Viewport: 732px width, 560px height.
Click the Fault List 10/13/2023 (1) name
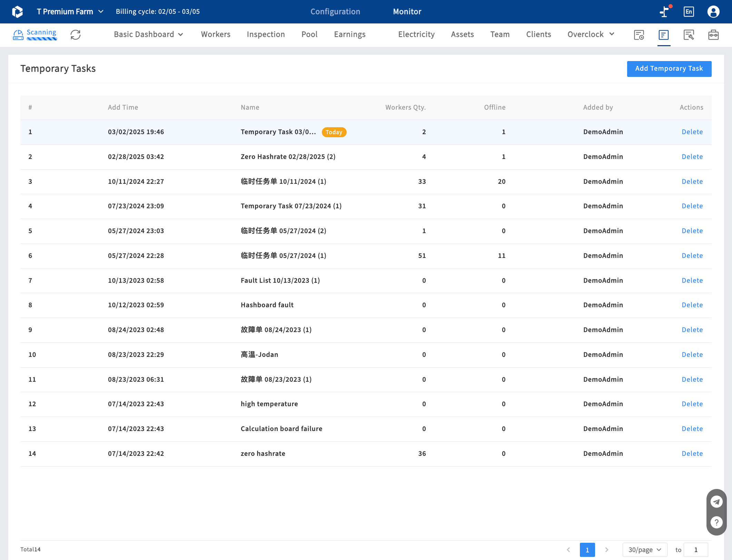[x=280, y=280]
